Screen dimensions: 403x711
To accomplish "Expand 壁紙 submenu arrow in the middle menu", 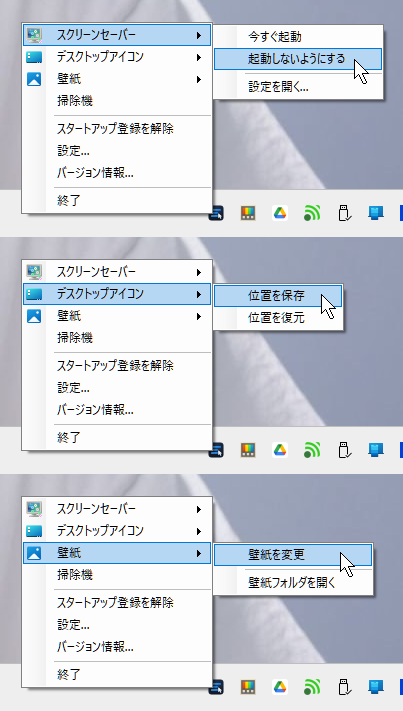I will 199,317.
